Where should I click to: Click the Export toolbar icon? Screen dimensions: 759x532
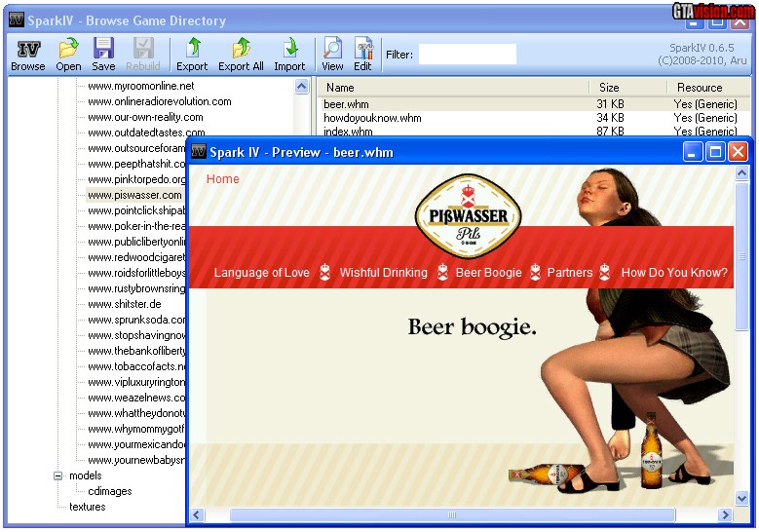point(192,50)
